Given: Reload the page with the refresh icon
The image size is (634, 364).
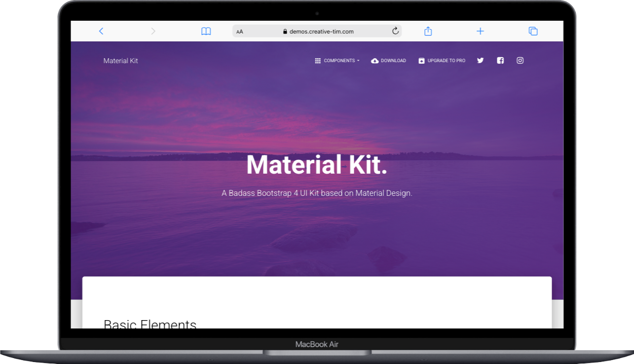Looking at the screenshot, I should [395, 30].
